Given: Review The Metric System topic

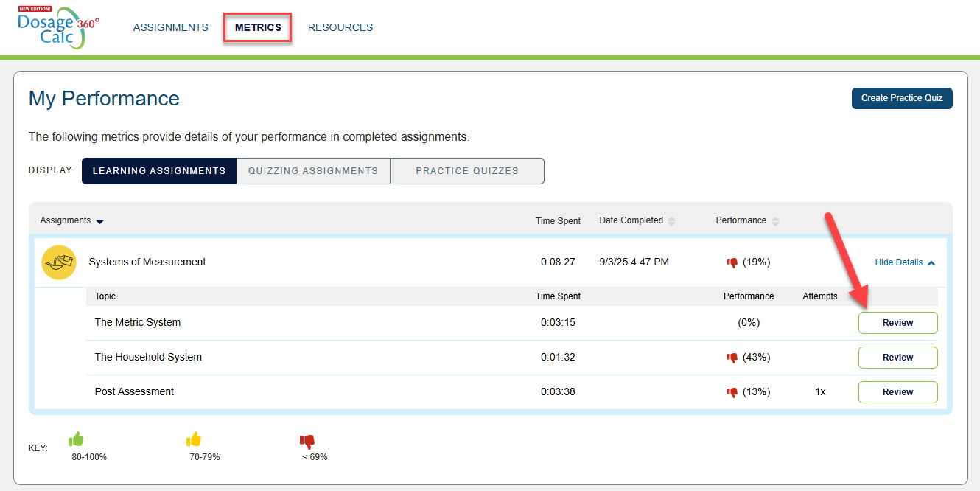Looking at the screenshot, I should (897, 323).
